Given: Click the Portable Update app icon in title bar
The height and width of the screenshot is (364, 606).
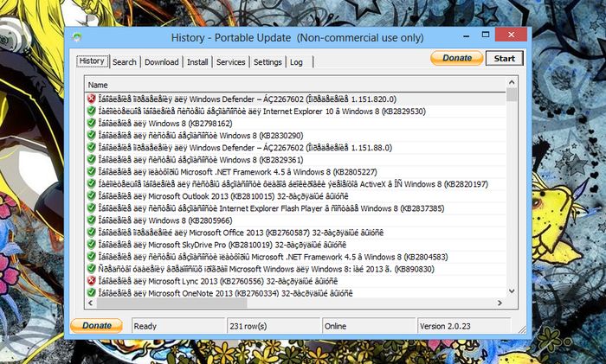Looking at the screenshot, I should tap(77, 37).
